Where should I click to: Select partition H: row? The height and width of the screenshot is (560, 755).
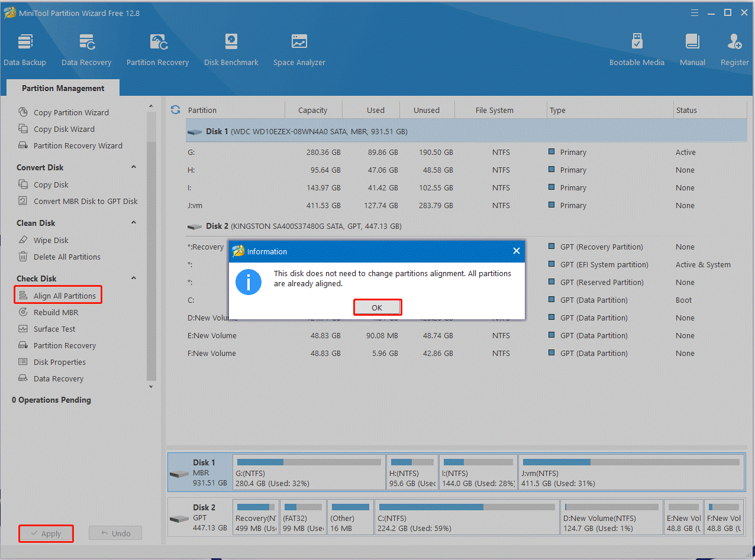point(466,170)
